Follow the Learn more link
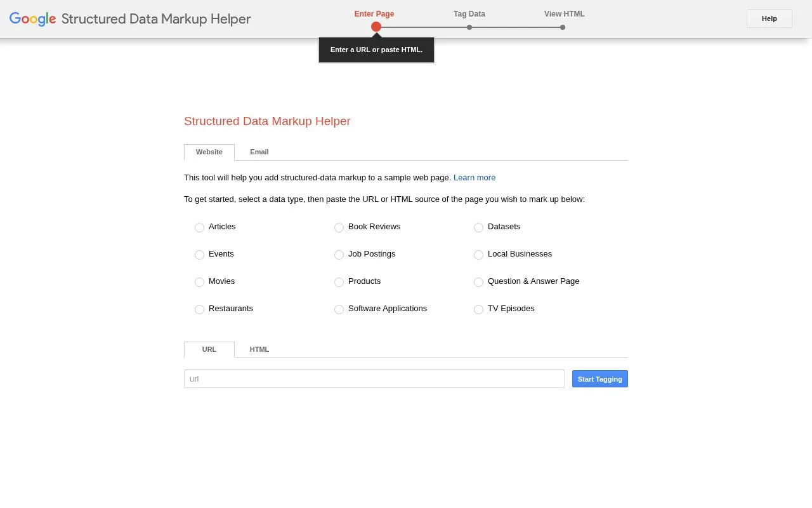812x508 pixels. click(475, 178)
